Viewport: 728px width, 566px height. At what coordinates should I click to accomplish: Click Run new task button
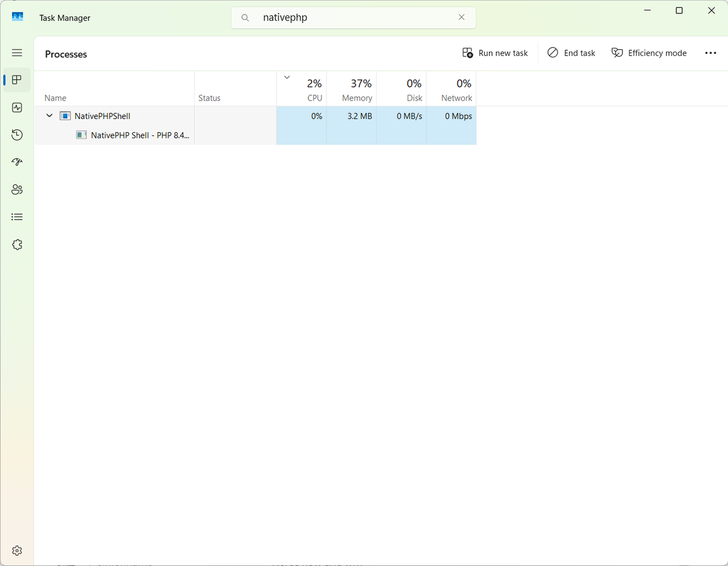[495, 53]
